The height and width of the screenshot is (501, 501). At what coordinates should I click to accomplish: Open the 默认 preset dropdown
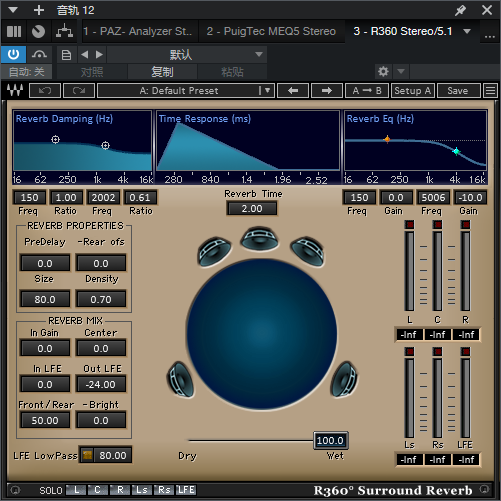pos(187,55)
